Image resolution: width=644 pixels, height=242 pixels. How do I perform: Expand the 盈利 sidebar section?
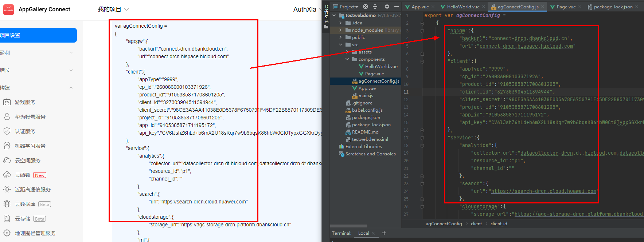[x=71, y=53]
